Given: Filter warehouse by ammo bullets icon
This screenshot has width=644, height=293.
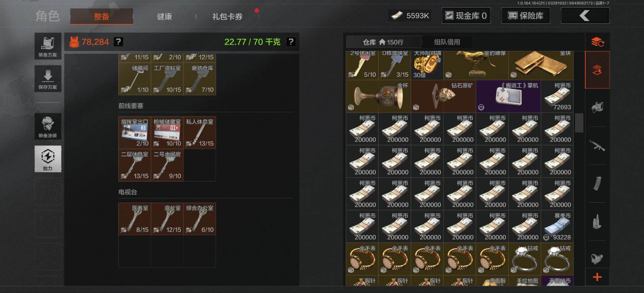Looking at the screenshot, I should 597,222.
